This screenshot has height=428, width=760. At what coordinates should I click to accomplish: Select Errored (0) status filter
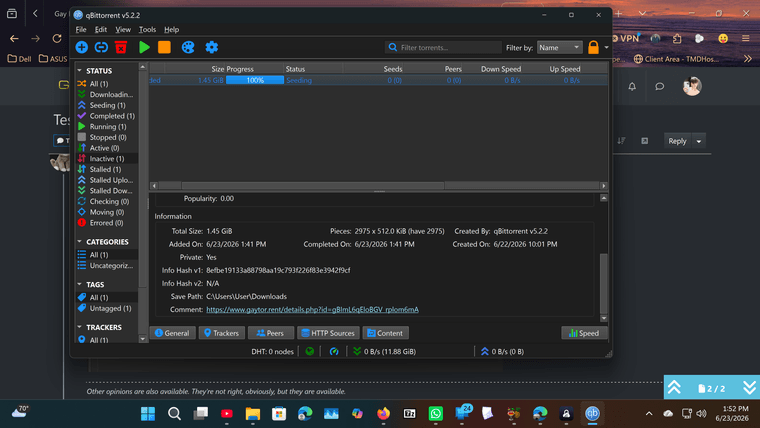click(x=107, y=223)
